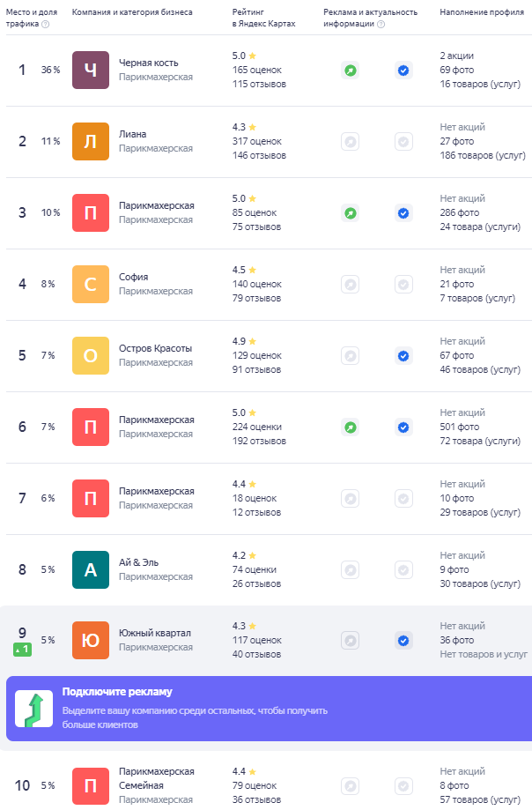Open the Остров Красоты company link
Image resolution: width=532 pixels, height=810 pixels.
155,348
